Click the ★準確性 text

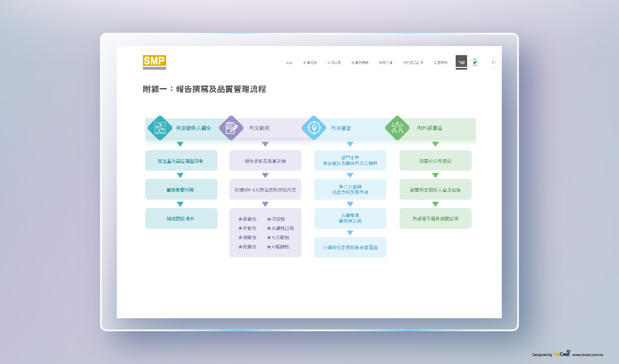pyautogui.click(x=247, y=219)
